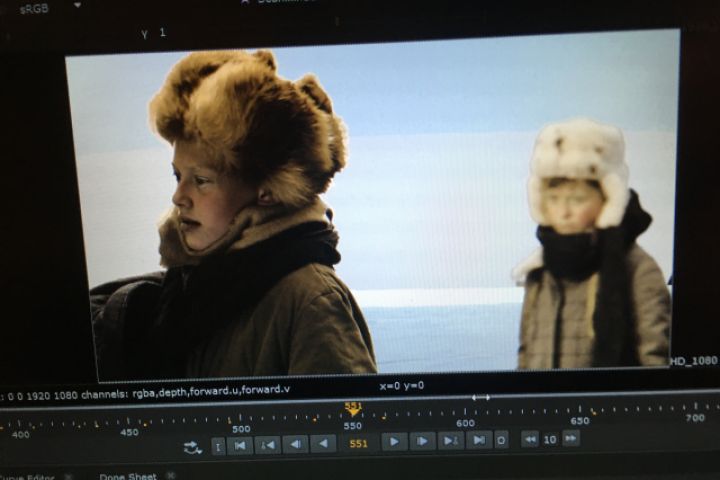
Task: Close the Curve Editor tab
Action: [x=68, y=477]
